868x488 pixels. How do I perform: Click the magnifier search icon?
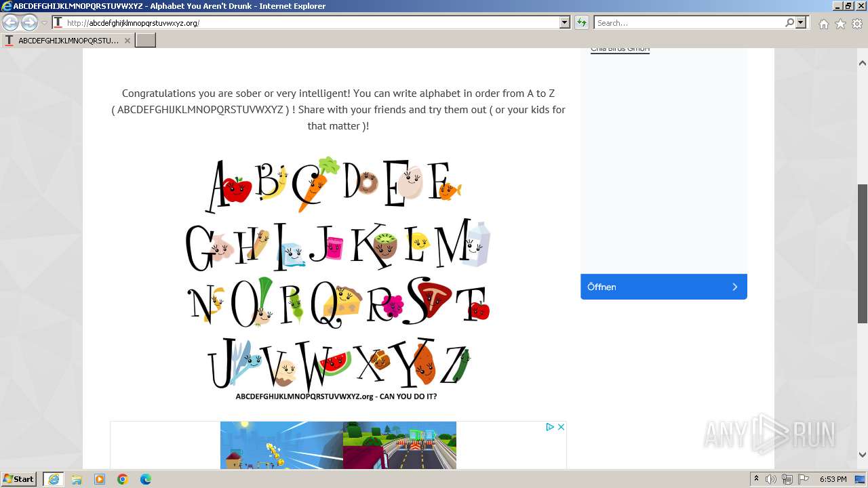[x=789, y=22]
